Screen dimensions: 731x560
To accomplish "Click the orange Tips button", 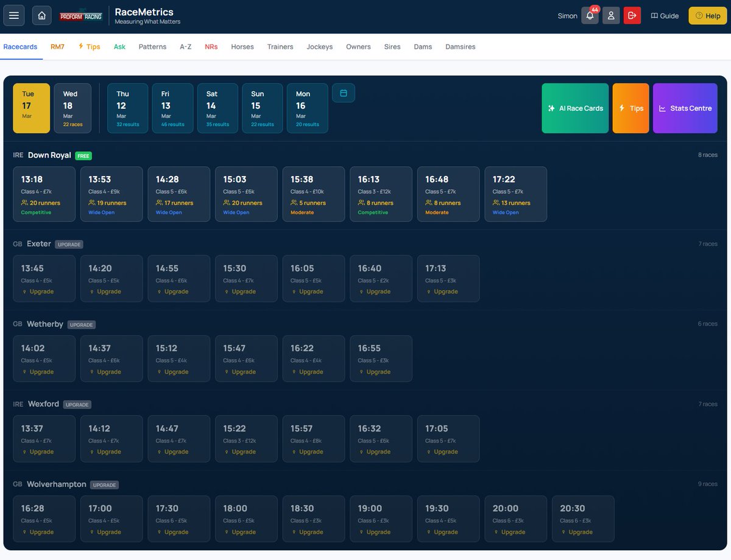I will tap(630, 108).
